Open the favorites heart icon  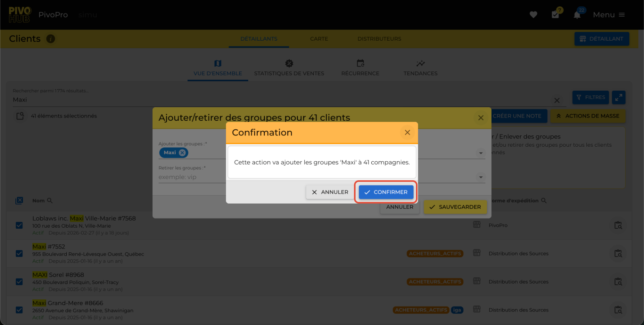coord(533,15)
